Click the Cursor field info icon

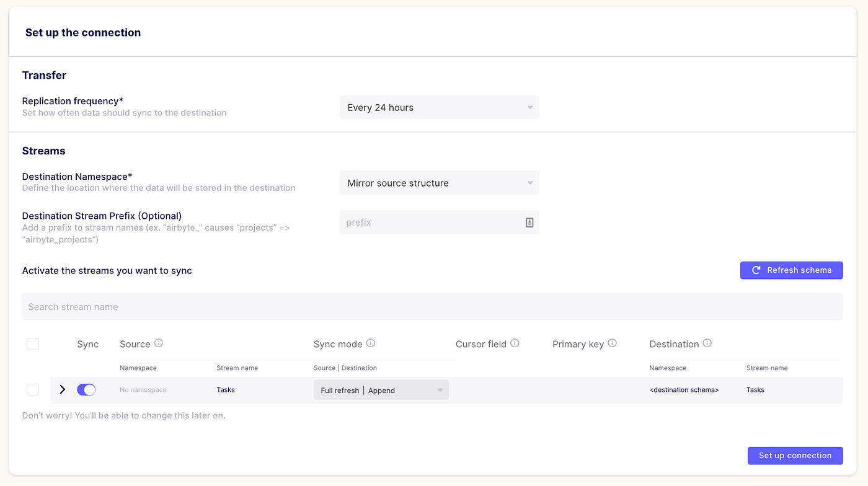pos(515,343)
